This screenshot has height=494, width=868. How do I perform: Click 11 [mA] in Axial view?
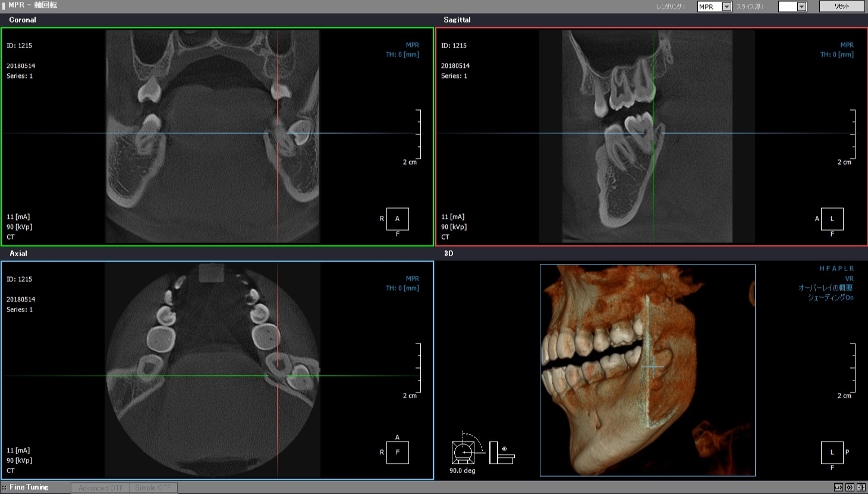[x=18, y=451]
